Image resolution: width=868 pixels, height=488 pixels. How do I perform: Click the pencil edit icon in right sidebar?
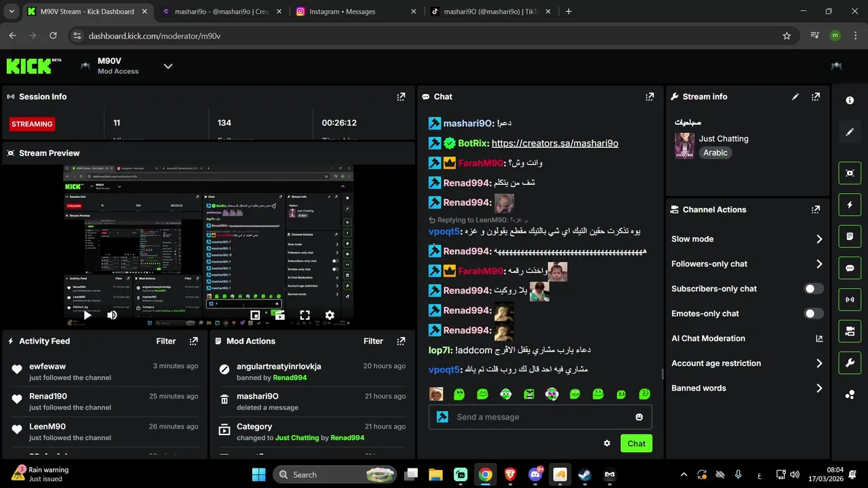pos(850,132)
